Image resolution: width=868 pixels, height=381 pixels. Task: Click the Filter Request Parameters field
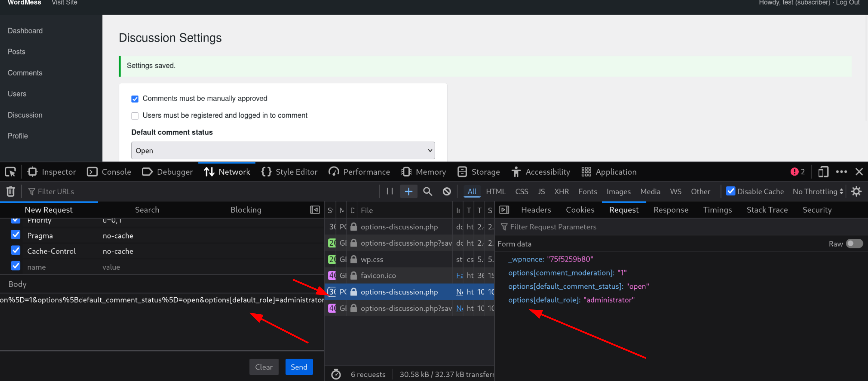pyautogui.click(x=681, y=227)
